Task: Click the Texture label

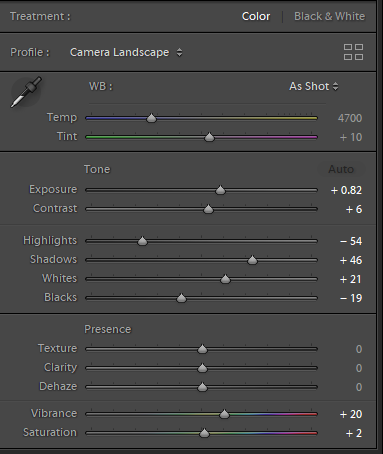Action: (57, 348)
